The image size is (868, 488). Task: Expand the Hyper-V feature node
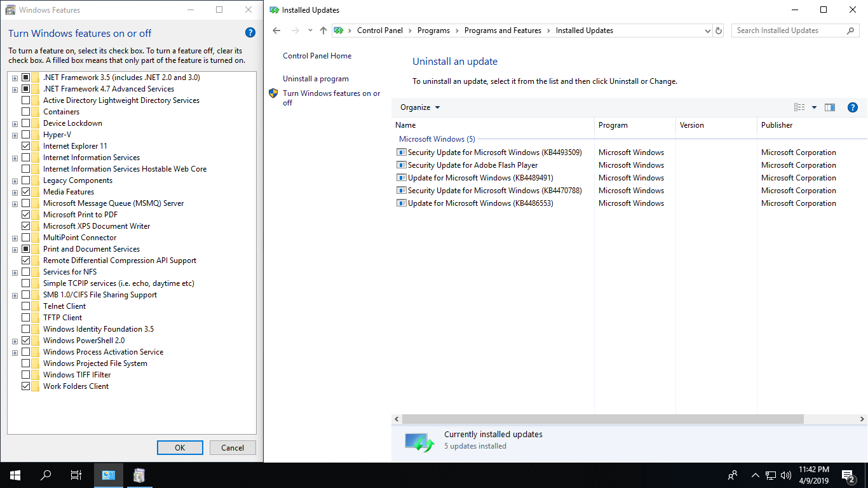coord(15,135)
